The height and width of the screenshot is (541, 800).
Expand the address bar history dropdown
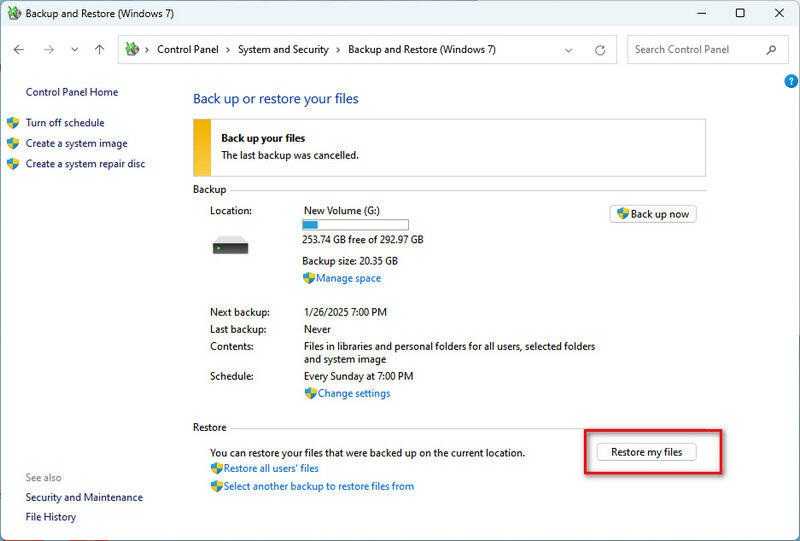click(569, 50)
